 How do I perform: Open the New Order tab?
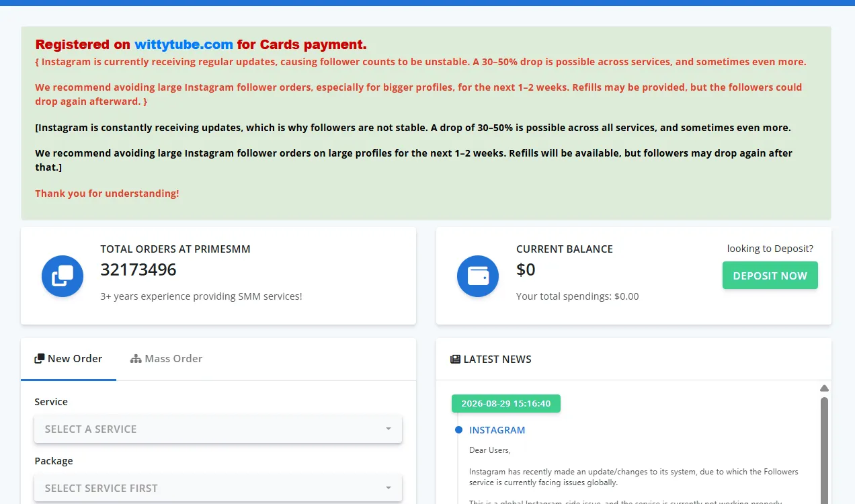click(x=69, y=359)
